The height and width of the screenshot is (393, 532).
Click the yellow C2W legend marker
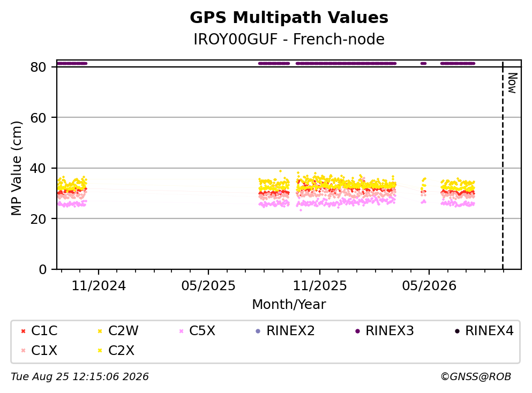[100, 331]
